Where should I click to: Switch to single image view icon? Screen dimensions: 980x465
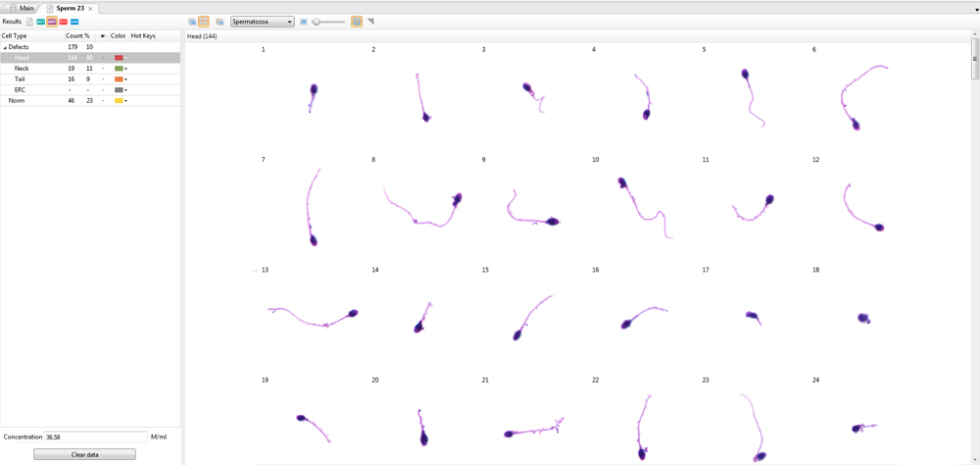pyautogui.click(x=192, y=22)
